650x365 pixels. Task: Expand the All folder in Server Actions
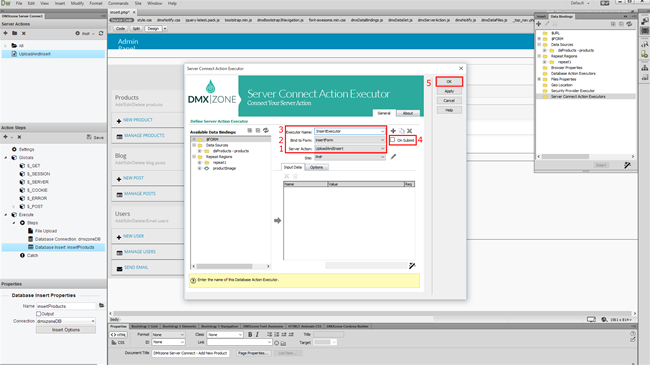[x=5, y=46]
